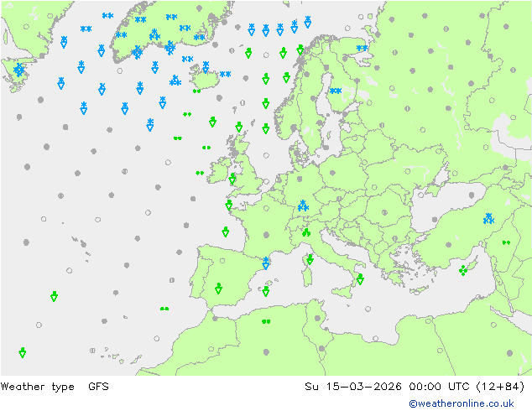The image size is (532, 411).
Task: Click the 'Su 15-03-2026' date text
Action: tap(353, 386)
